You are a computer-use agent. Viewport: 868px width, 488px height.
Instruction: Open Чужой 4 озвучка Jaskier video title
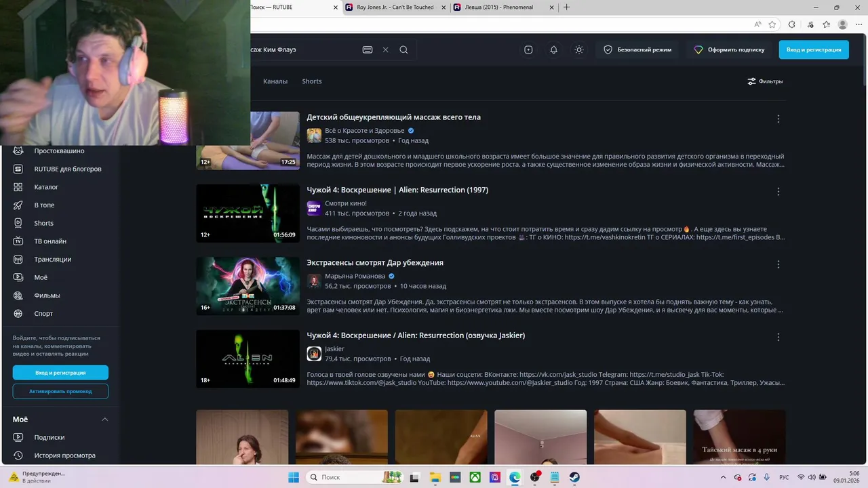(416, 335)
